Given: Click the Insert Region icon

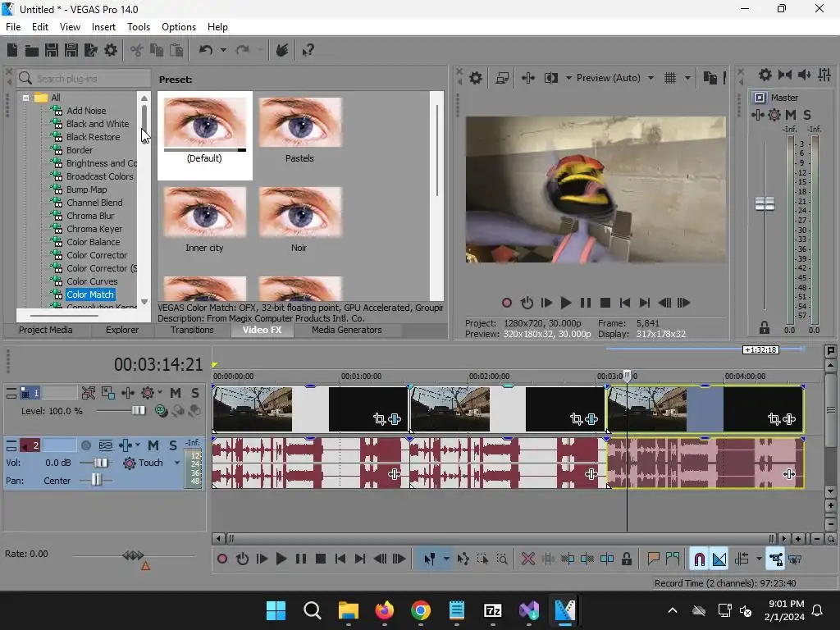Looking at the screenshot, I should (x=673, y=559).
